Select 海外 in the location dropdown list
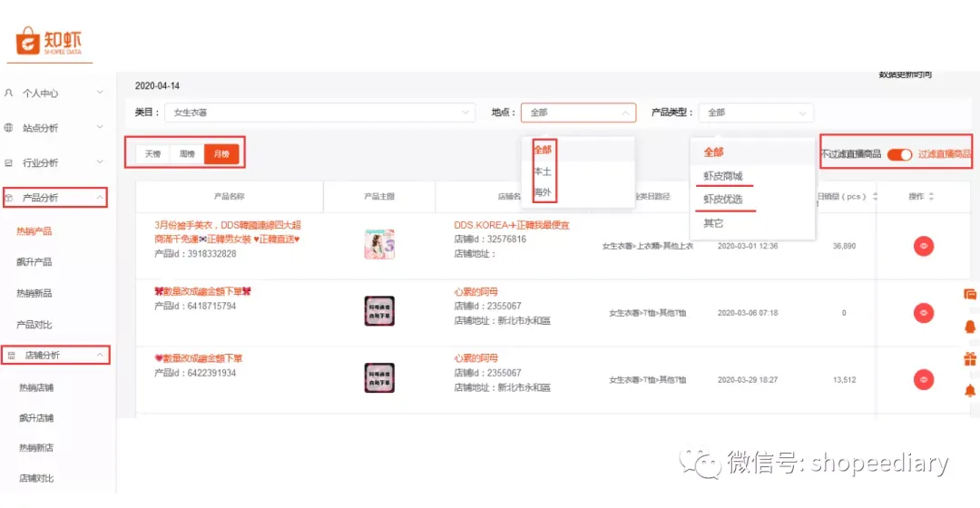This screenshot has height=508, width=980. tap(543, 192)
